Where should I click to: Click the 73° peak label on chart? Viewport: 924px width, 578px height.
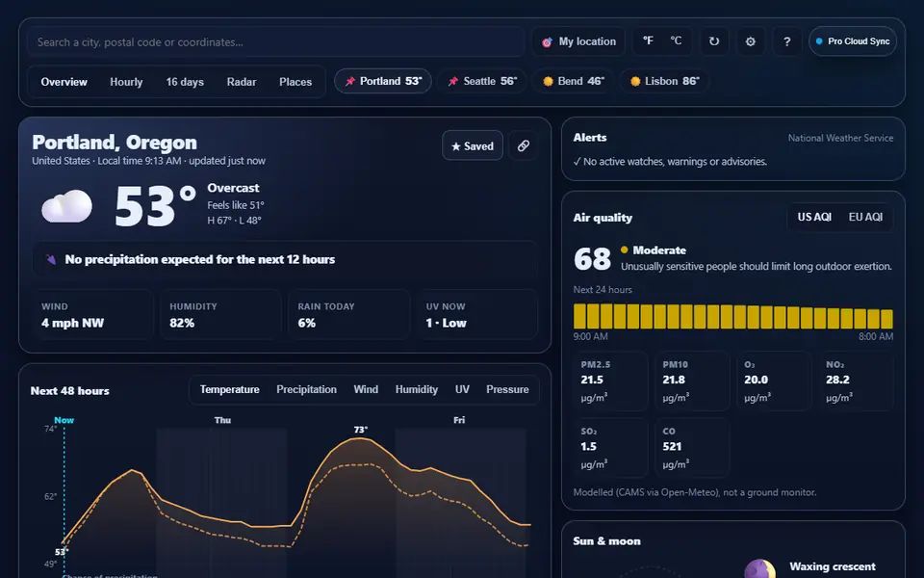361,430
